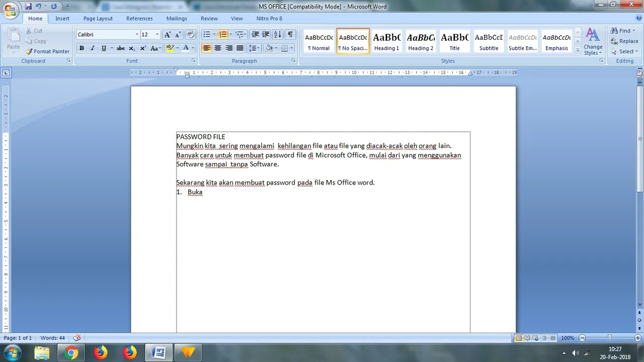Open the Windows Start menu

[x=12, y=352]
